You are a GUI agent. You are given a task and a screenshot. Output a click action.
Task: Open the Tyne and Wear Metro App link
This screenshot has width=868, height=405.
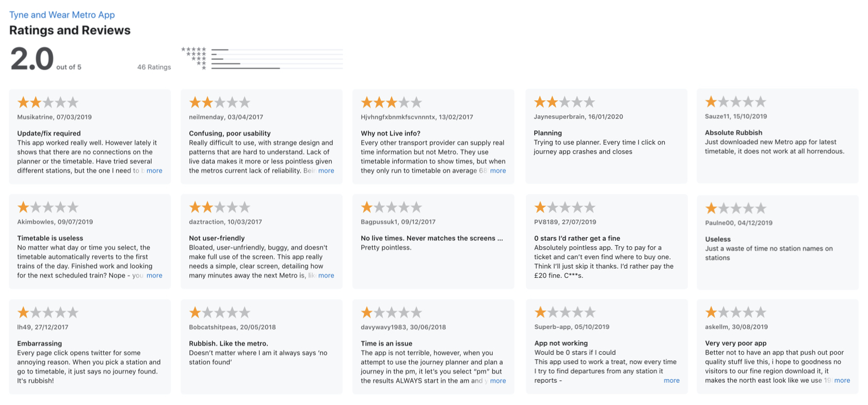(62, 15)
